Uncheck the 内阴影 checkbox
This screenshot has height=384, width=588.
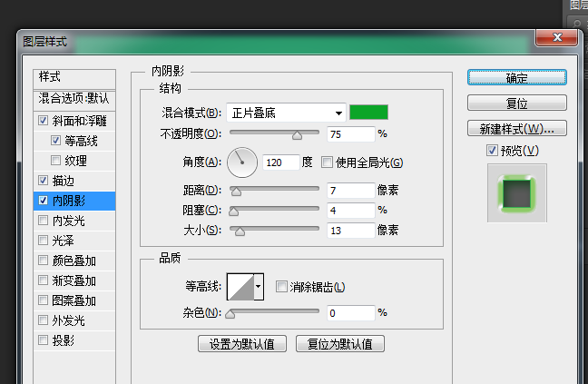click(44, 201)
